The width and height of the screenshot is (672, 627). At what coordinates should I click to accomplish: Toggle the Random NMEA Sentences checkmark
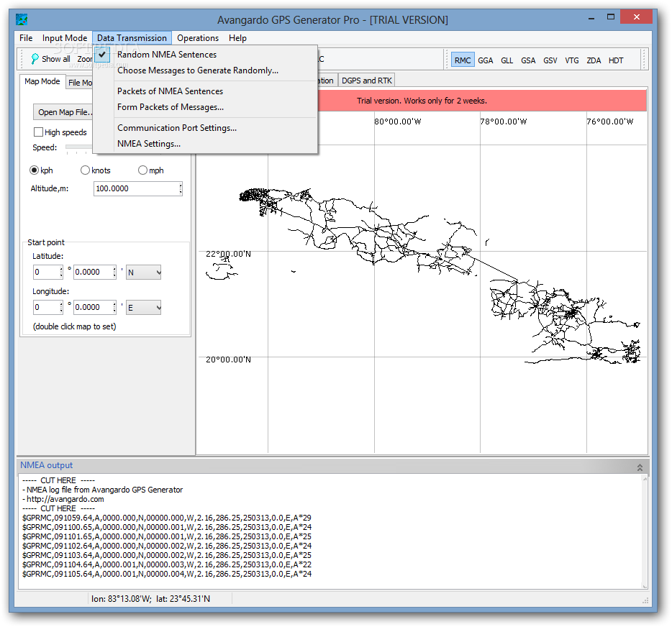pos(102,55)
